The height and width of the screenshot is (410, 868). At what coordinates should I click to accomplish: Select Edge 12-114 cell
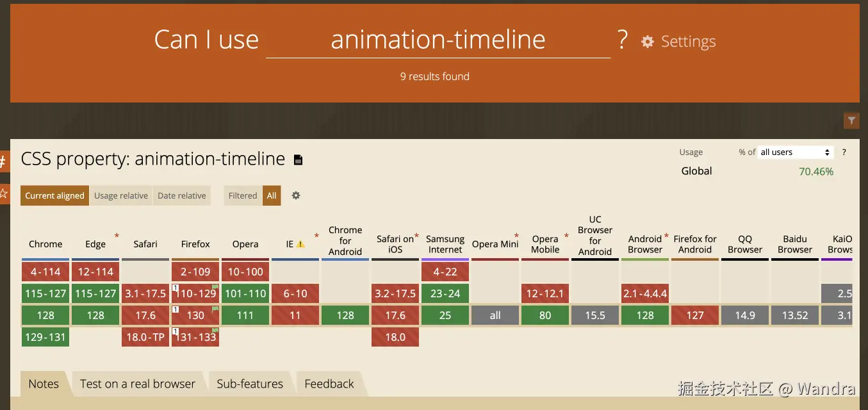pos(95,272)
